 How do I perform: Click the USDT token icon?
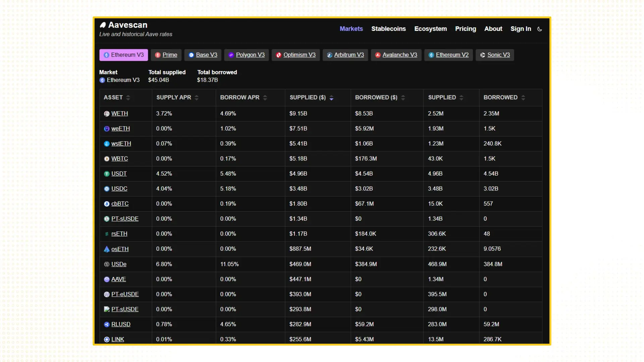tap(107, 174)
